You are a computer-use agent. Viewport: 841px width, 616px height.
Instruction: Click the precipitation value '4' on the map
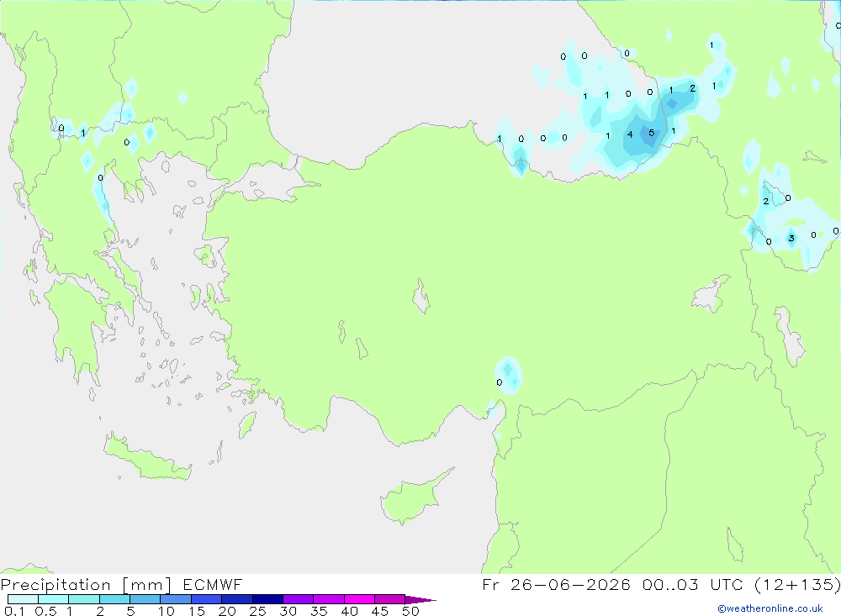tap(630, 134)
